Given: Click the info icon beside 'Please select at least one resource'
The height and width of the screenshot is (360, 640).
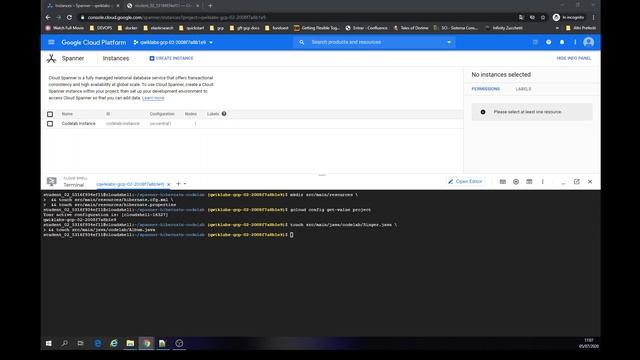Looking at the screenshot, I should pyautogui.click(x=483, y=112).
